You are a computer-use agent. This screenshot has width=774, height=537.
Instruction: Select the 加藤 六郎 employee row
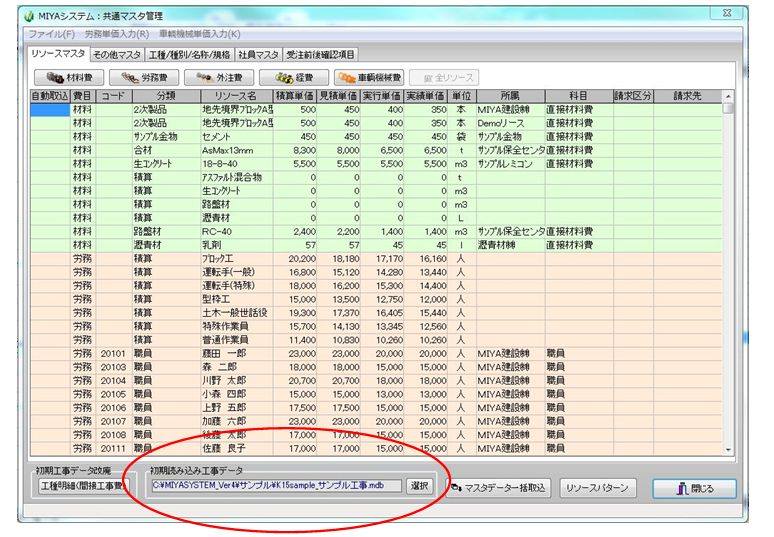coord(376,422)
